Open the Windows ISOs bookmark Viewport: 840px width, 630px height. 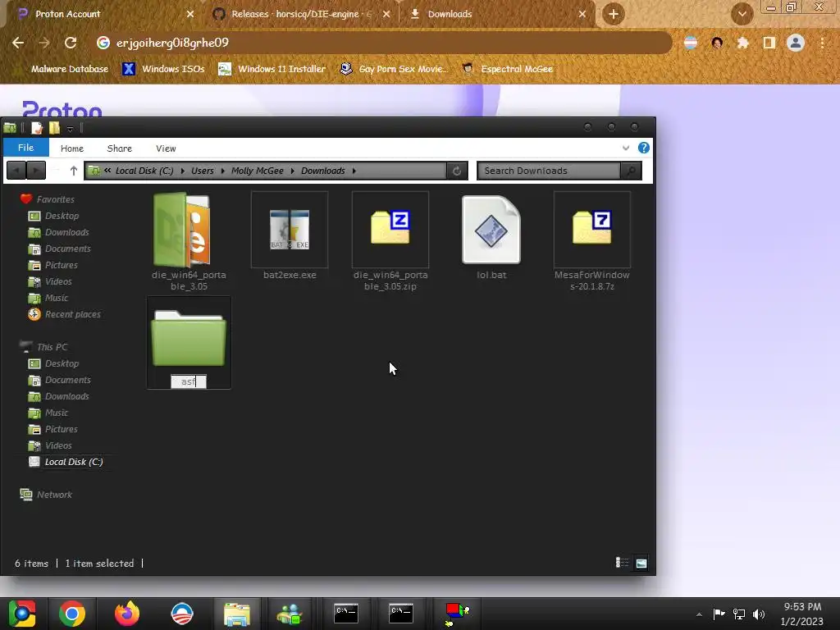pyautogui.click(x=163, y=69)
